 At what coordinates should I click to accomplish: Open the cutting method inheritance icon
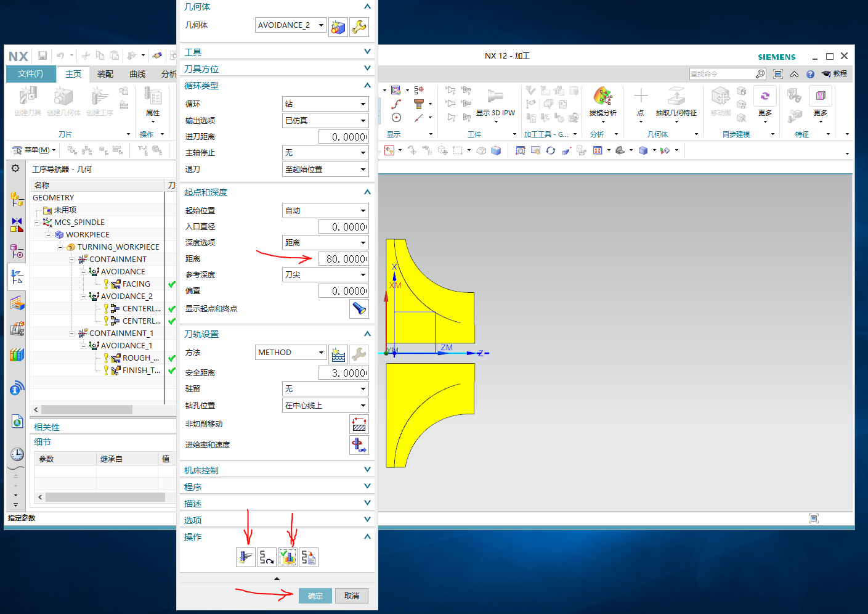(338, 354)
